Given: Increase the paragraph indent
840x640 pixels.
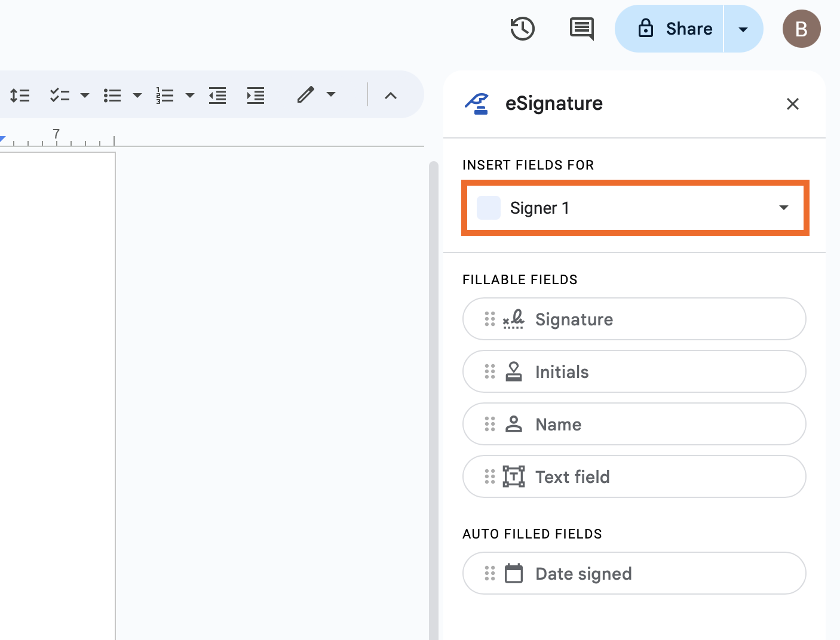Looking at the screenshot, I should [x=256, y=96].
